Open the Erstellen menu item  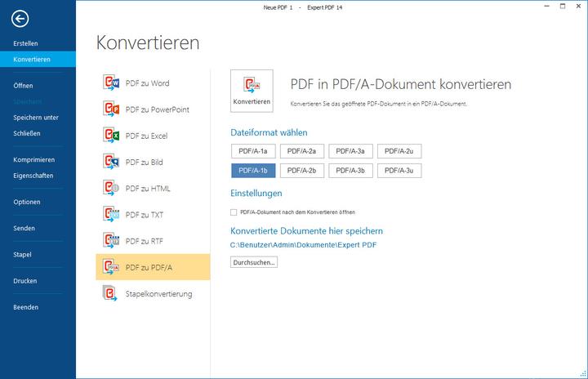pos(25,43)
